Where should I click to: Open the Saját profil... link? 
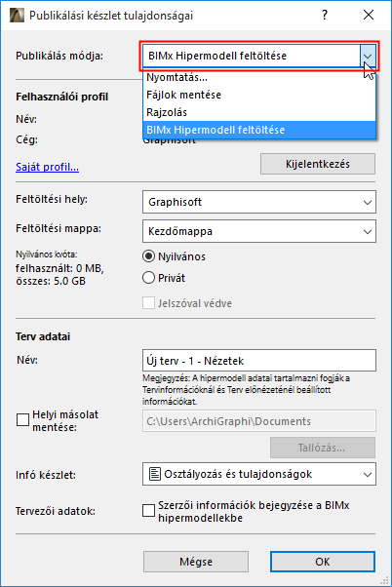47,167
